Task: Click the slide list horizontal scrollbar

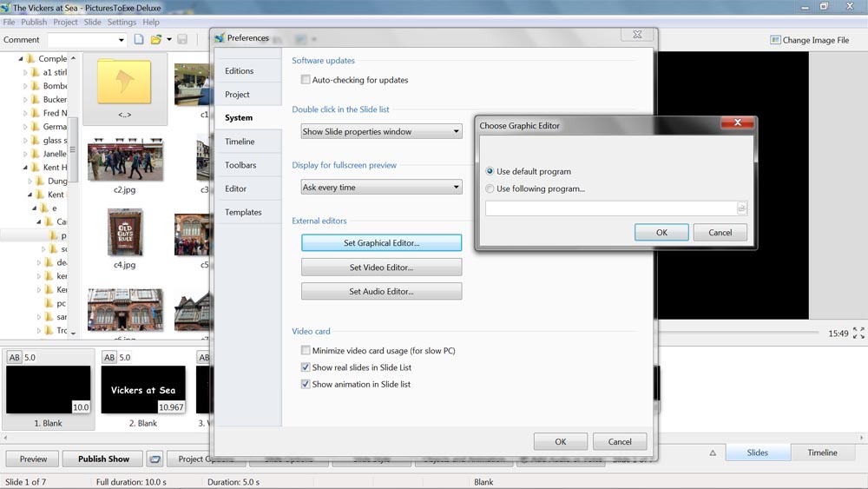Action: [x=433, y=438]
